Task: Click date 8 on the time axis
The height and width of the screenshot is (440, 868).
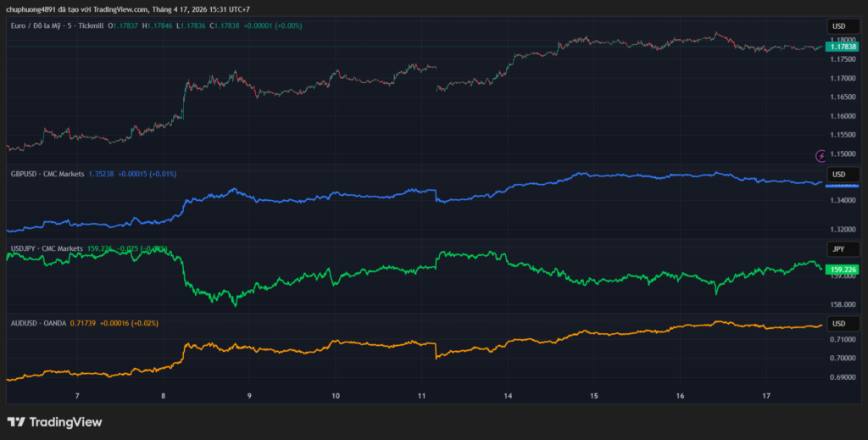Action: pos(164,396)
